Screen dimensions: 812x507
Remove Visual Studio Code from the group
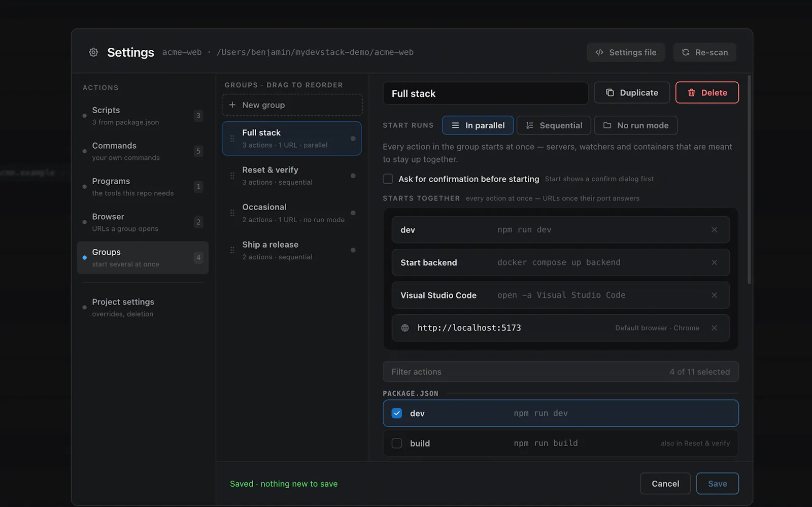click(714, 295)
